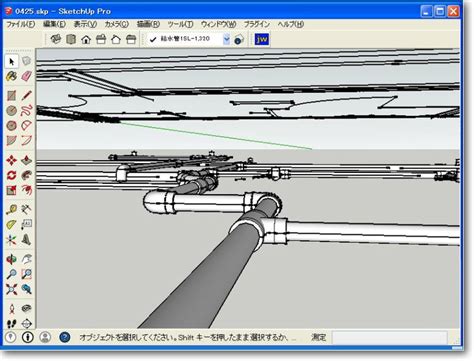Click the Make Component tool icon

pos(26,62)
